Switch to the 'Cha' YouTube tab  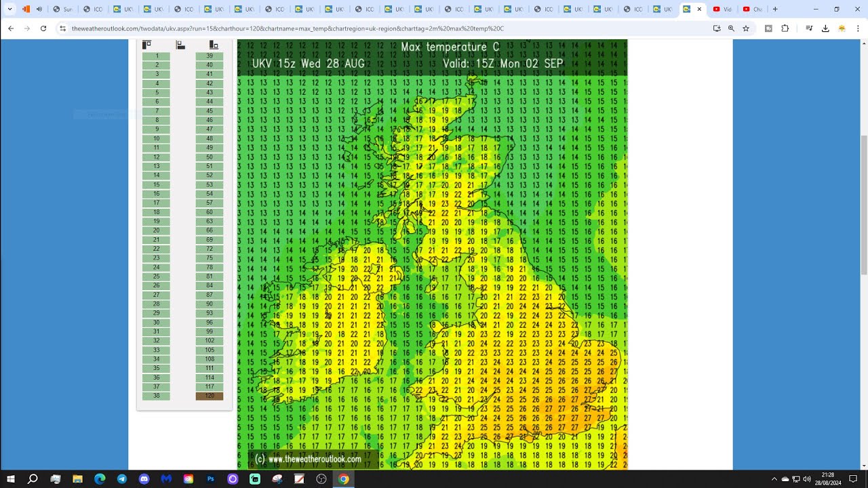753,9
